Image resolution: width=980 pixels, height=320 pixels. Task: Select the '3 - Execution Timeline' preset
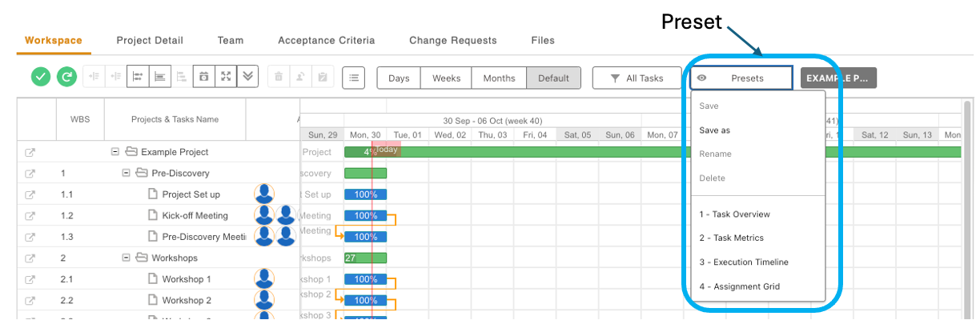pos(743,262)
